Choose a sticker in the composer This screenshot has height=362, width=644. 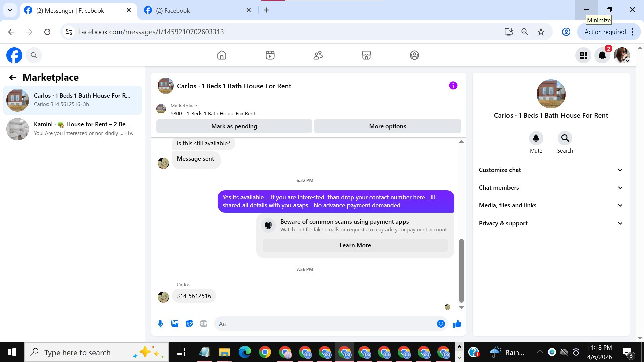point(190,324)
